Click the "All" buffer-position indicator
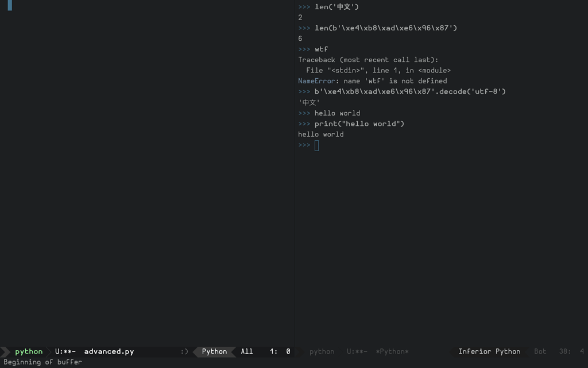This screenshot has width=588, height=368. pos(246,351)
